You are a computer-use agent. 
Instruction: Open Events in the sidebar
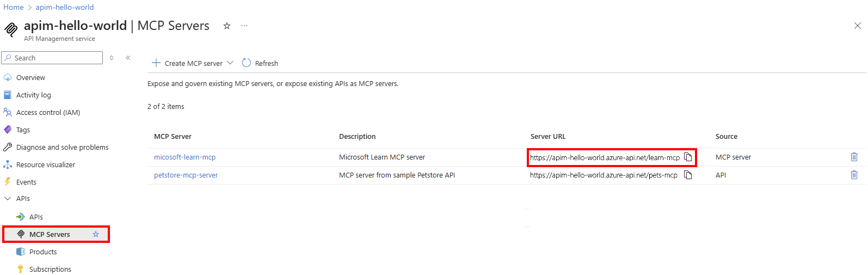26,182
